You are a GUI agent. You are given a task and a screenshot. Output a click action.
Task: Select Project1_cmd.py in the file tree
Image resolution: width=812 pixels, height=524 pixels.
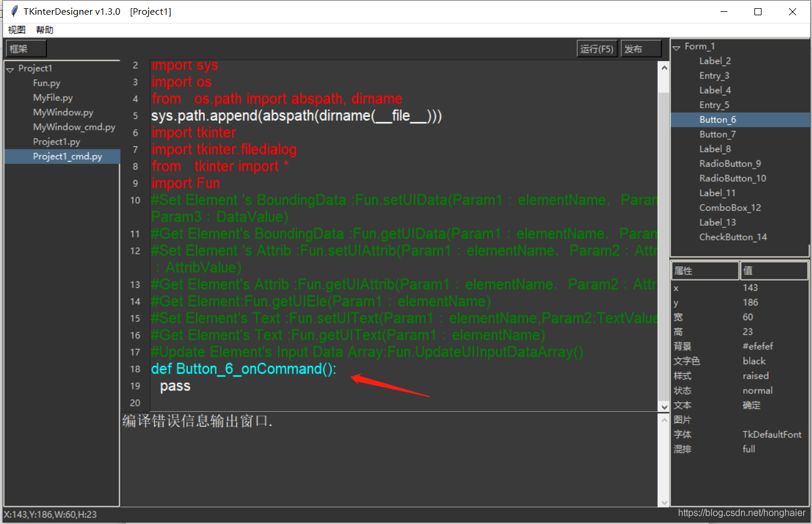(62, 156)
